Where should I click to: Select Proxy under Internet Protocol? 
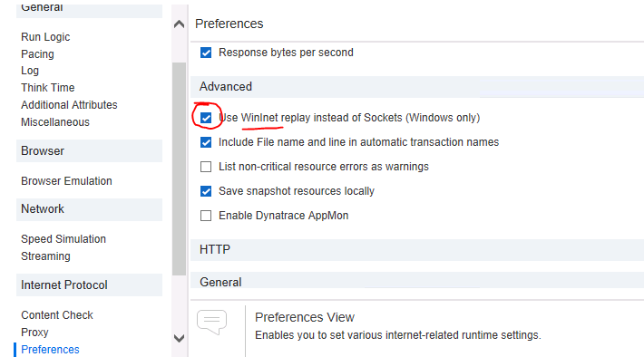pyautogui.click(x=34, y=333)
